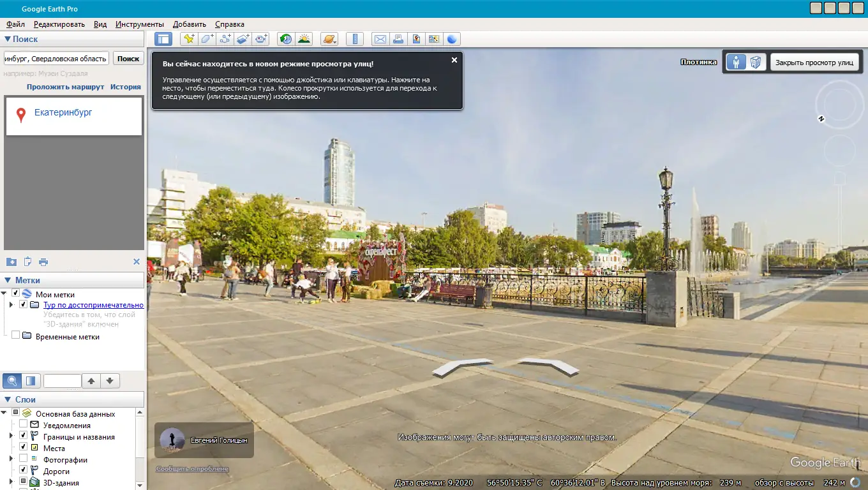Email the view using envelope icon
868x490 pixels.
coord(380,39)
